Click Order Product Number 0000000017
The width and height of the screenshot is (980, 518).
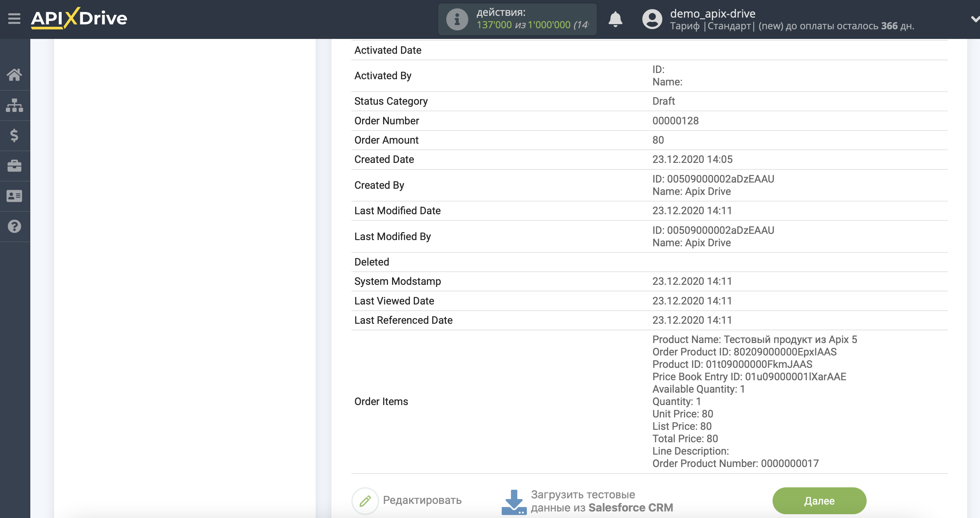[735, 464]
